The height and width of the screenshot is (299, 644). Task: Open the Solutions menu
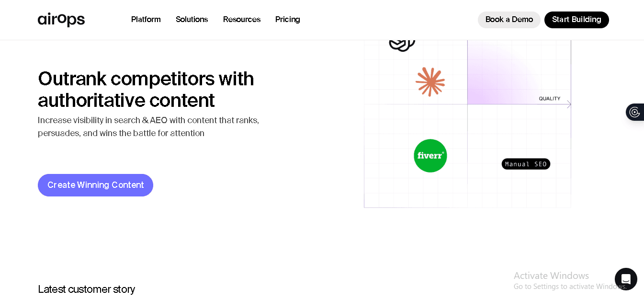pos(192,20)
